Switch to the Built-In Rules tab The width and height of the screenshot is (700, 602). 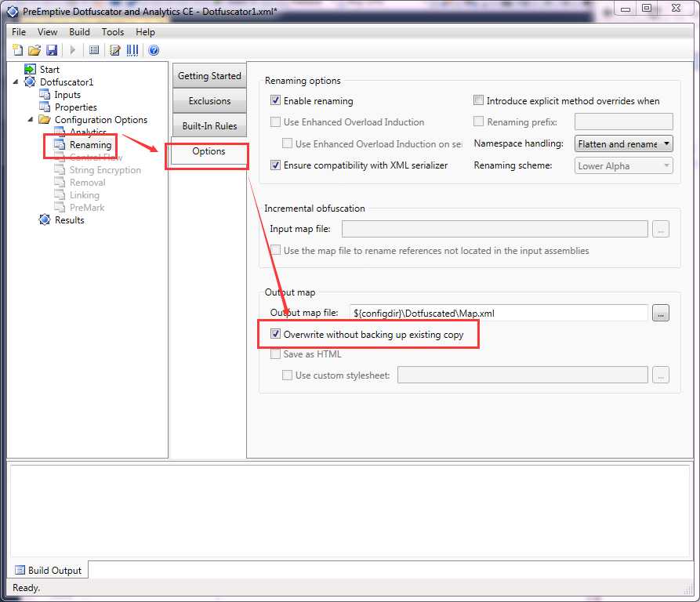tap(209, 126)
